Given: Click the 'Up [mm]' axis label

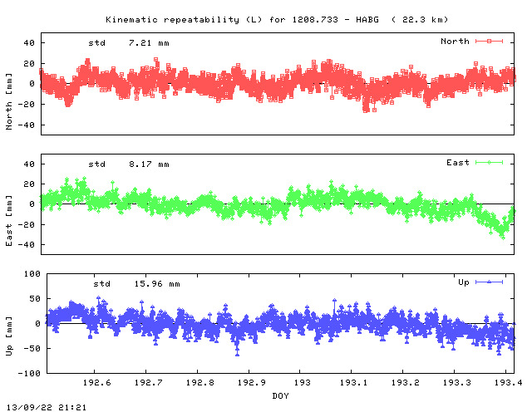Looking at the screenshot, I should point(9,336).
